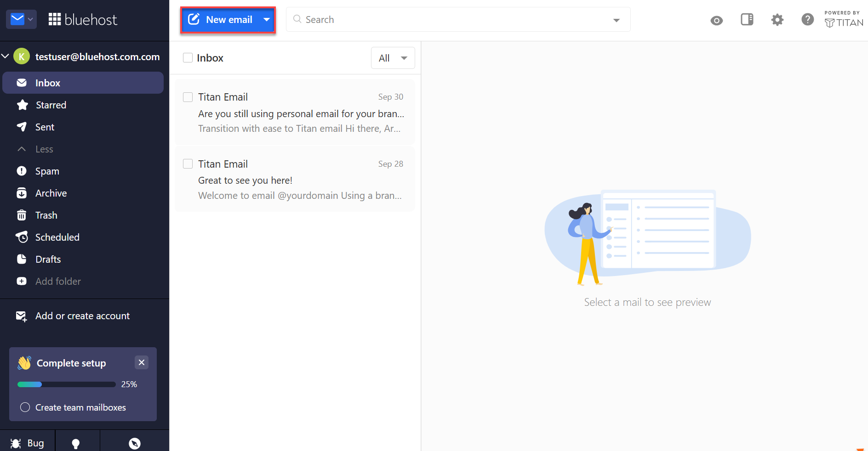Select the Sep 28 Titan Email checkbox
Viewport: 868px width, 451px height.
[188, 164]
